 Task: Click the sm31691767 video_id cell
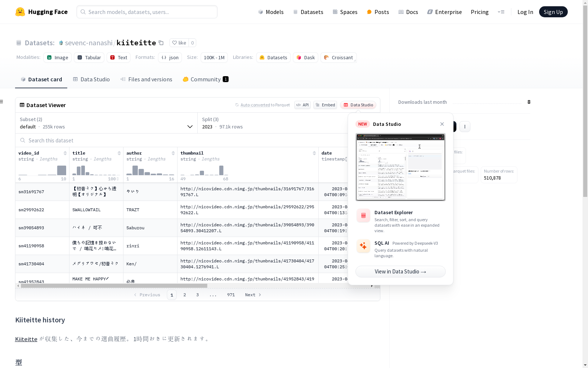click(42, 192)
